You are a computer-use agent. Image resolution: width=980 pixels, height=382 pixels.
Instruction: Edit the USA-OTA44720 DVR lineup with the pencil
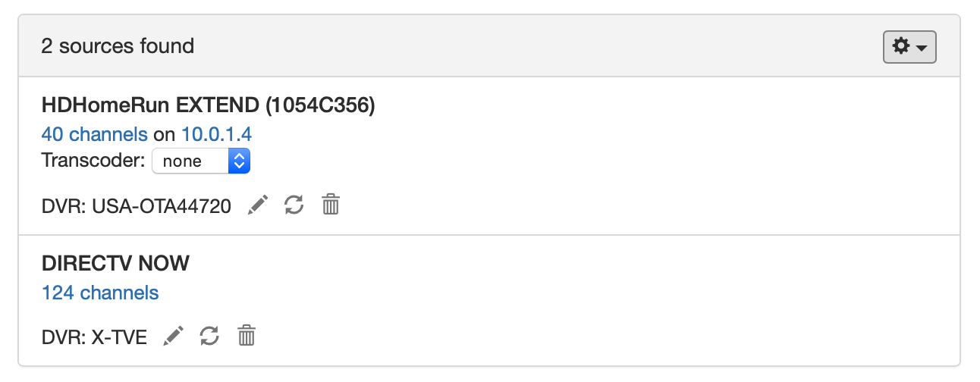[x=259, y=205]
